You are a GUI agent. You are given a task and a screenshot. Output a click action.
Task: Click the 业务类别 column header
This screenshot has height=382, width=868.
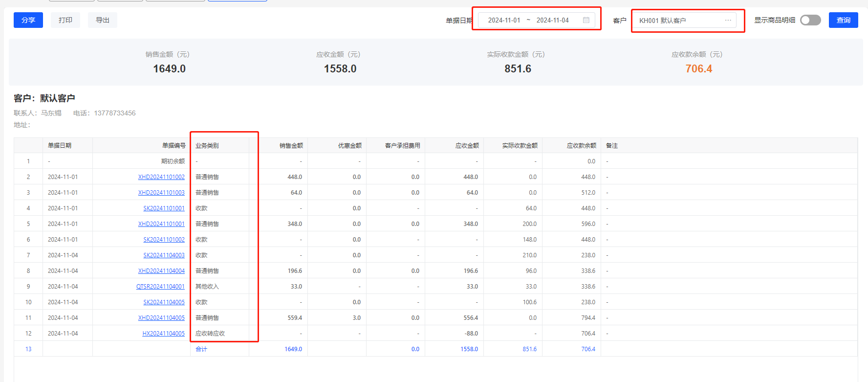tap(207, 146)
